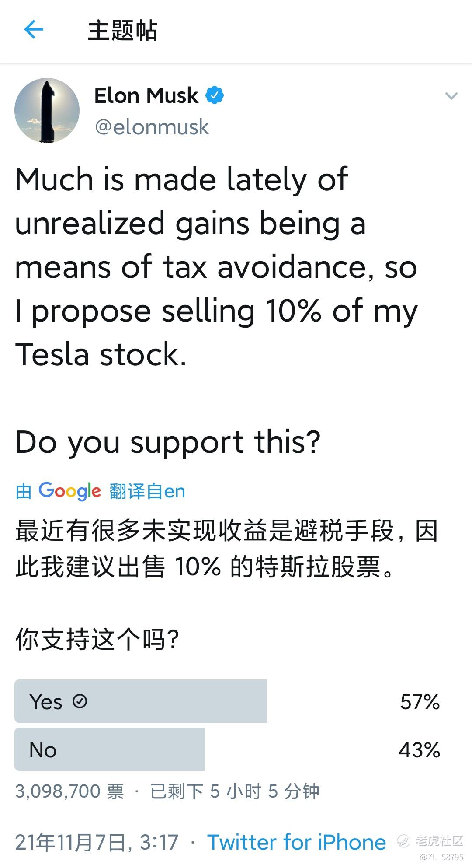The height and width of the screenshot is (868, 472).
Task: Click the checkmark icon beside Yes
Action: (80, 701)
